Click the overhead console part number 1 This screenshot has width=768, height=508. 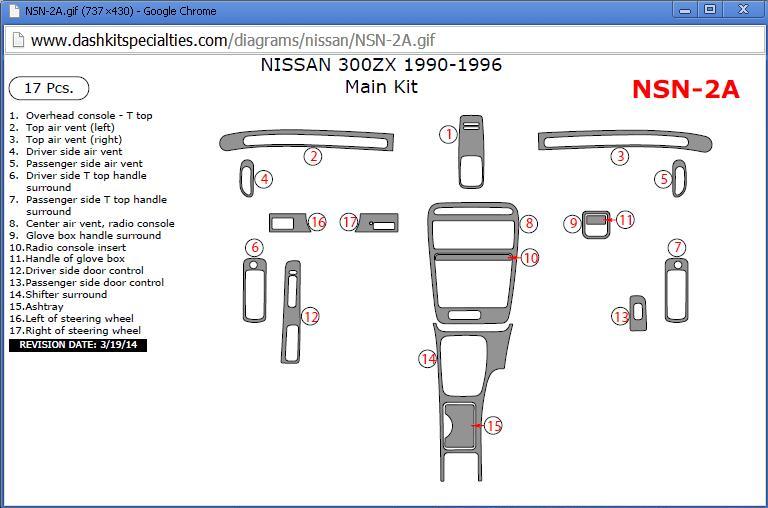pos(470,150)
